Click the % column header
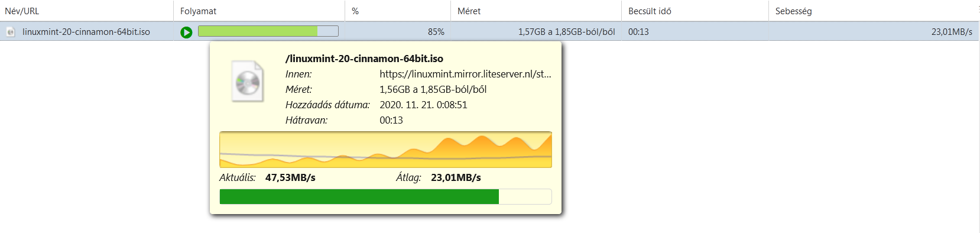 coord(398,11)
